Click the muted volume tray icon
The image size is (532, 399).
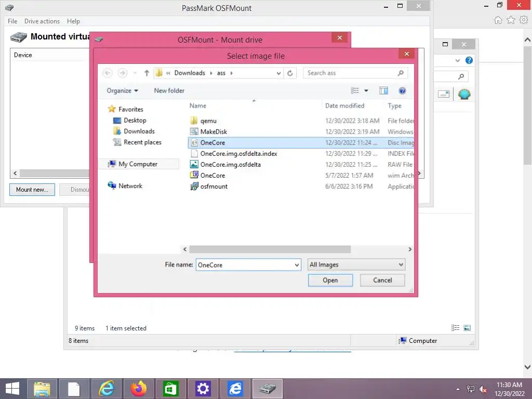483,389
